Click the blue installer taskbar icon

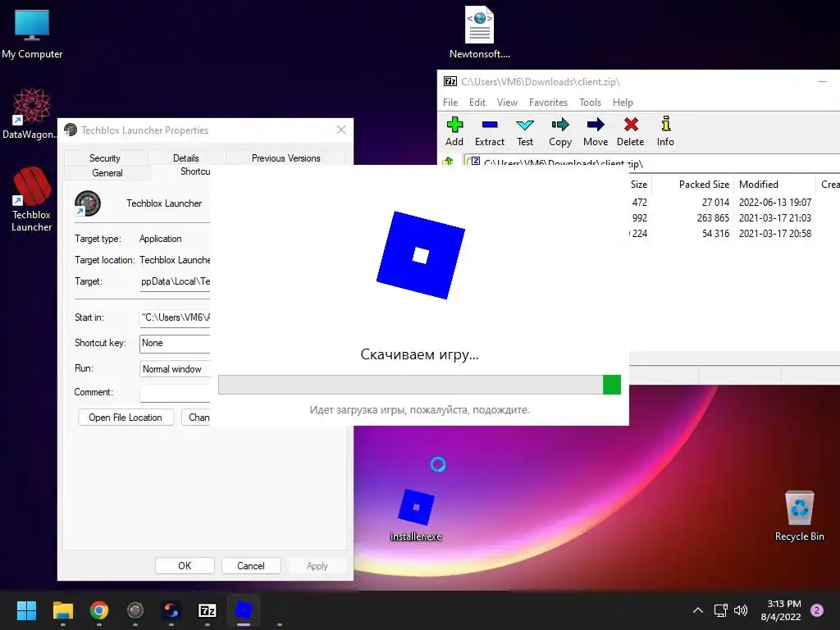click(244, 610)
